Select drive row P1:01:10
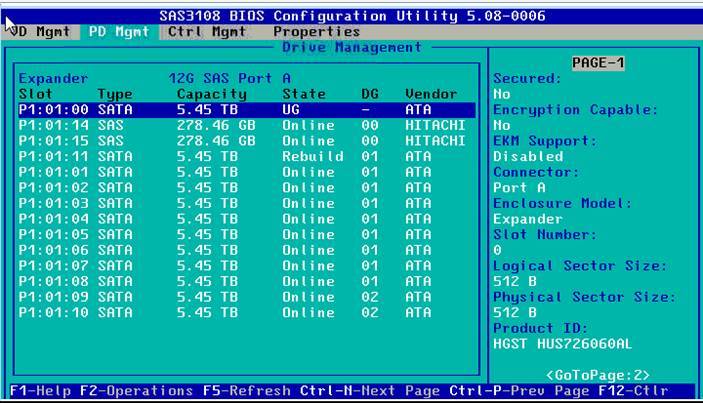703x403 pixels. (247, 312)
